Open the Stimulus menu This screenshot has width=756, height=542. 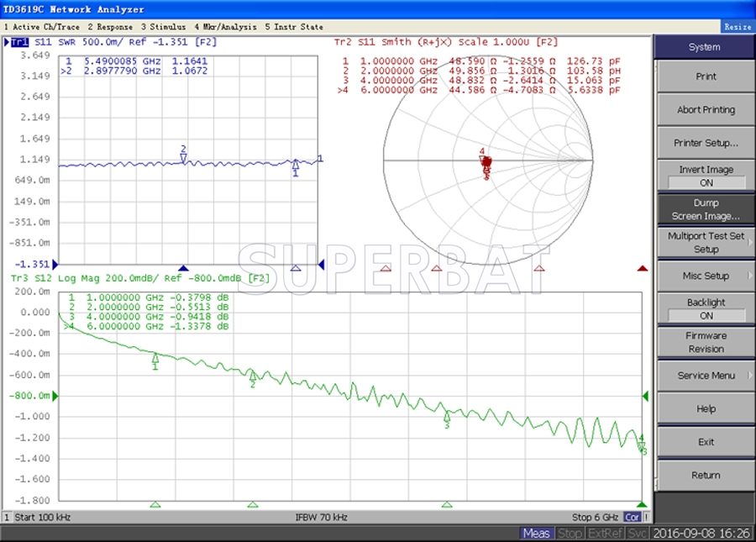click(164, 27)
